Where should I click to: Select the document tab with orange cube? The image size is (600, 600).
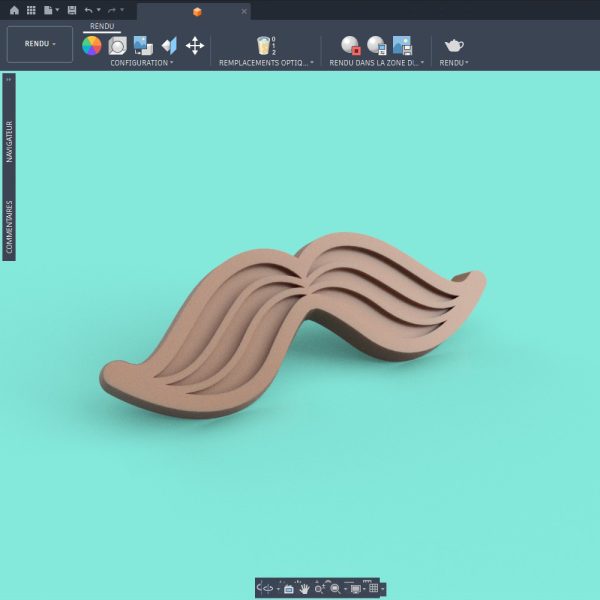(x=194, y=11)
